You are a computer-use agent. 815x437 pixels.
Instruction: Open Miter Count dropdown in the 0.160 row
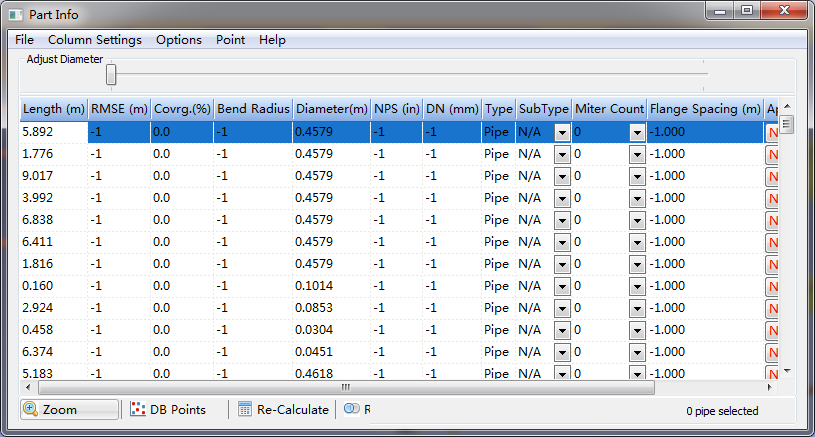[637, 287]
